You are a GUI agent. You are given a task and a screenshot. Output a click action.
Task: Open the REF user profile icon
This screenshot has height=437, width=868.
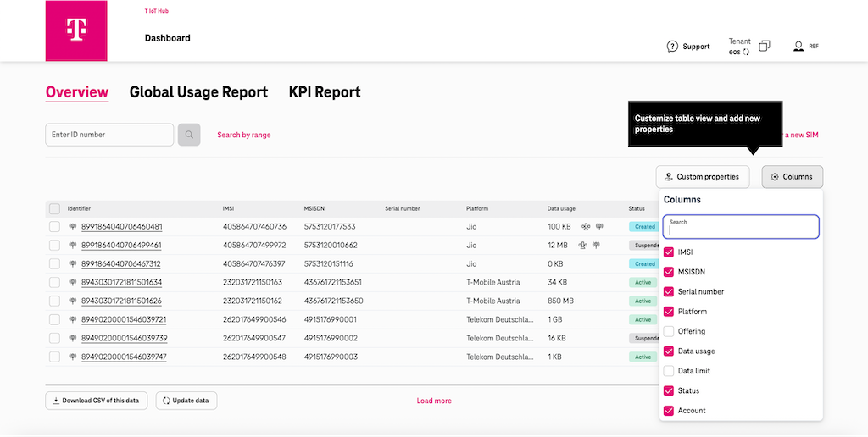pyautogui.click(x=798, y=47)
